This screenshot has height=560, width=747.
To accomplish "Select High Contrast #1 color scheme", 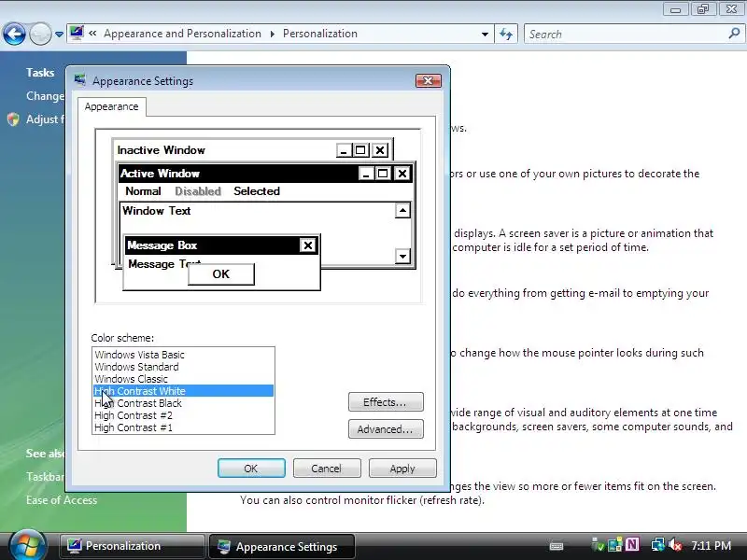I will tap(183, 427).
